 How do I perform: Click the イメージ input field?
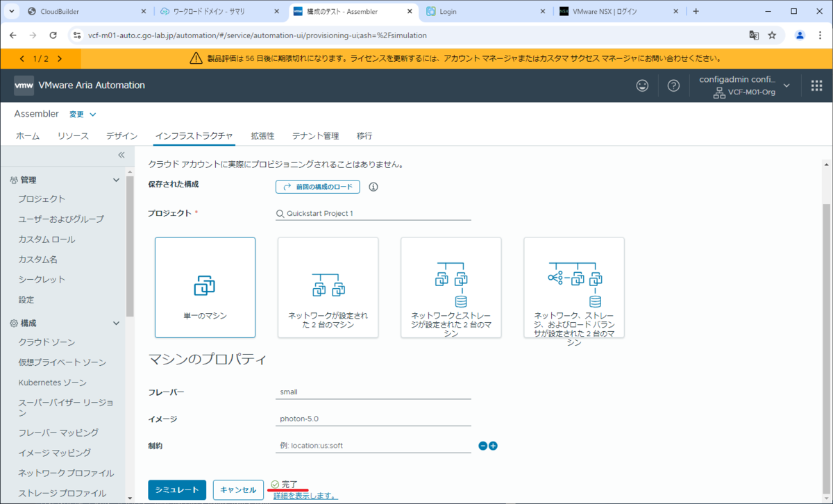(373, 419)
